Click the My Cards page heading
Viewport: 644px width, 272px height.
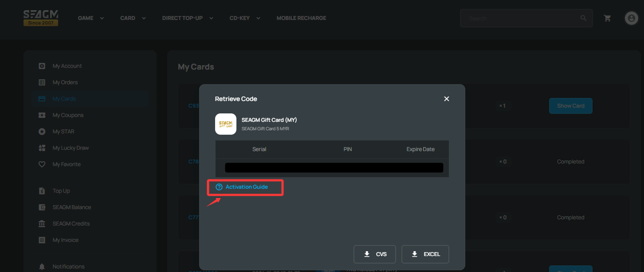(x=196, y=67)
